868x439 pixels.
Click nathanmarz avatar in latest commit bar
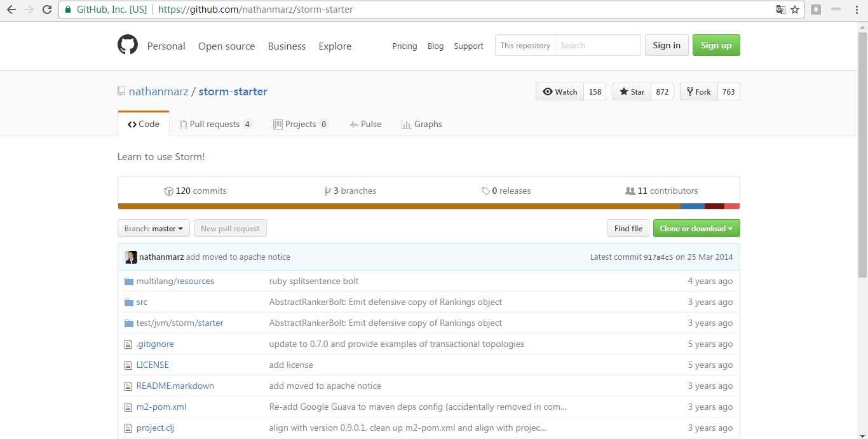pos(131,257)
